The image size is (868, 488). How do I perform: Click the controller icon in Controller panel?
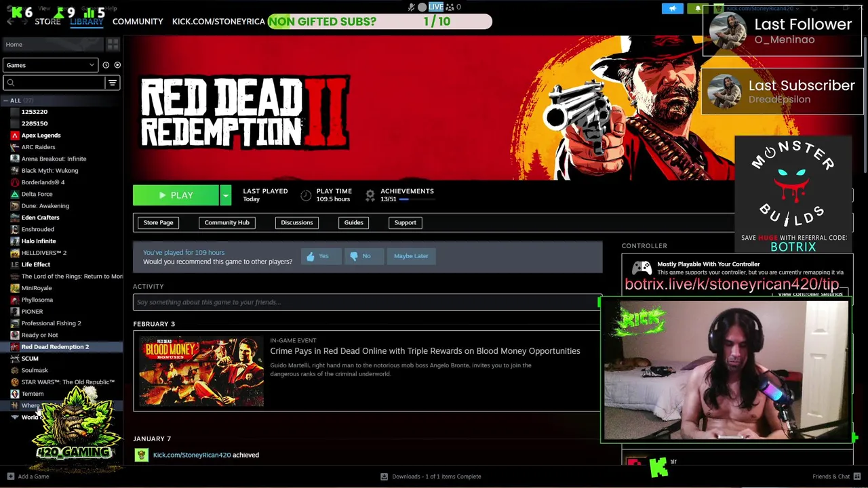pyautogui.click(x=642, y=268)
